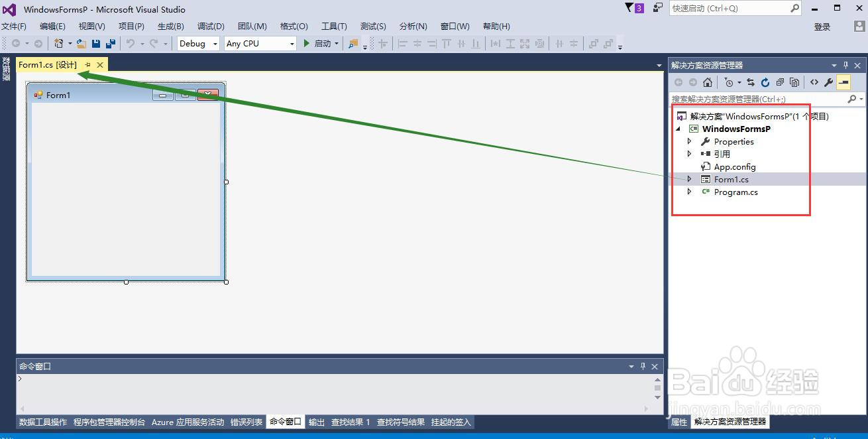Click the Navigate Backward toolbar arrow
This screenshot has height=439, width=868.
click(x=16, y=44)
